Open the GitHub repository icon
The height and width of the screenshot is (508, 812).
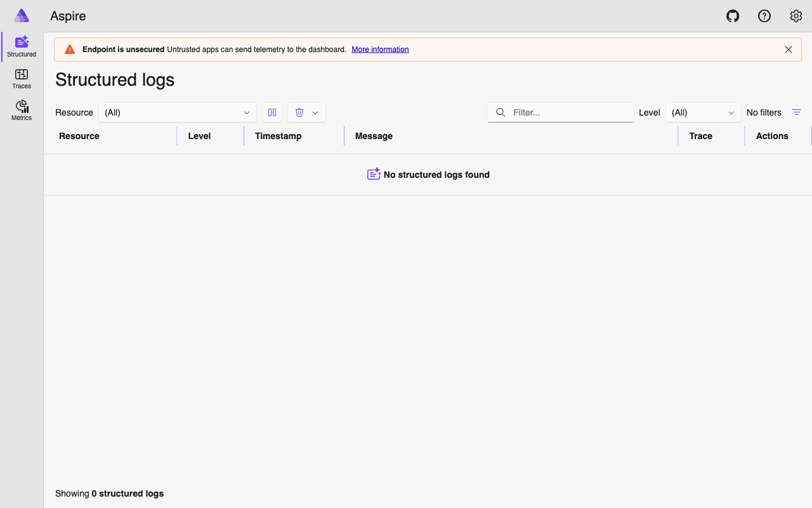[733, 16]
